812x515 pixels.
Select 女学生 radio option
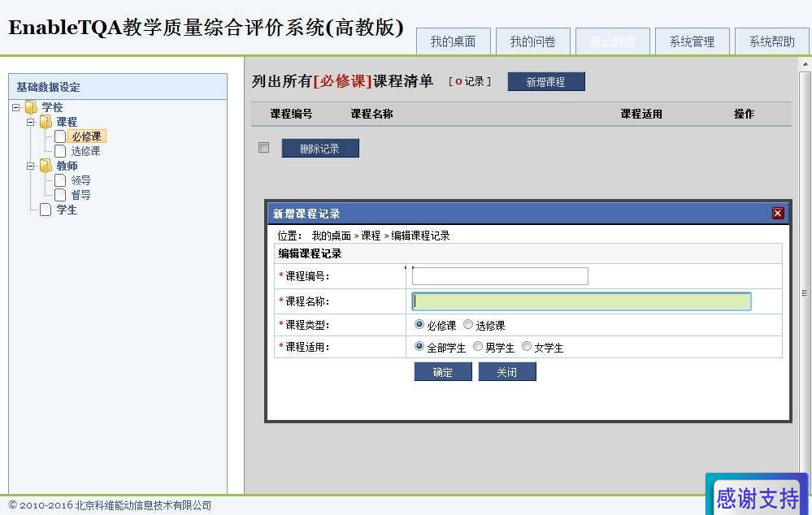pyautogui.click(x=526, y=346)
